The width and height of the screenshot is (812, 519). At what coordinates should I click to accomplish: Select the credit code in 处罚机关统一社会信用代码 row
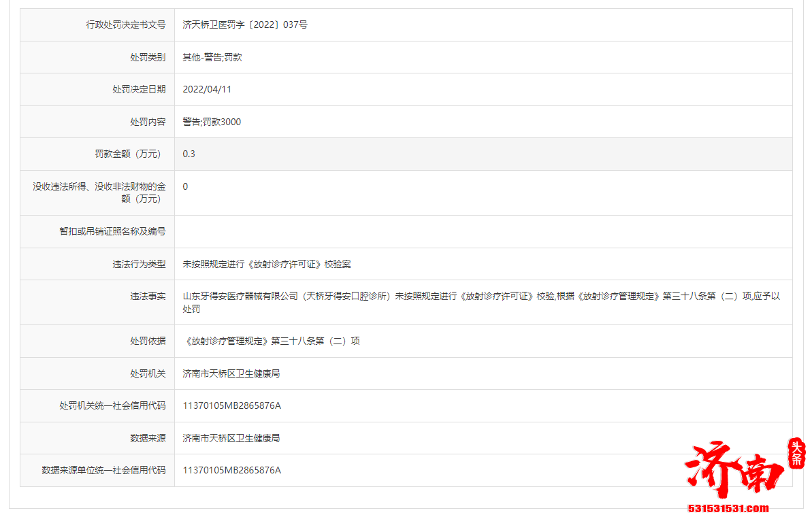coord(231,405)
